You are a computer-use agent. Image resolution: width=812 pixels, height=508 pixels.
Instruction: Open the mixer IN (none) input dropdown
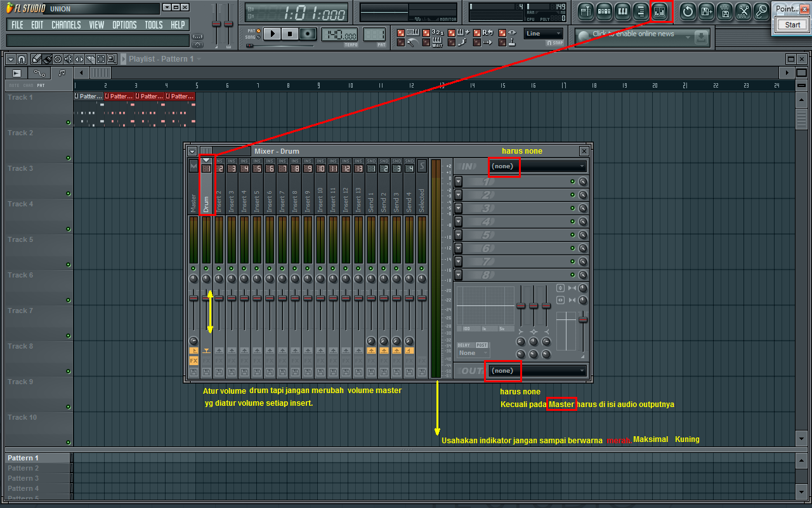coord(538,166)
